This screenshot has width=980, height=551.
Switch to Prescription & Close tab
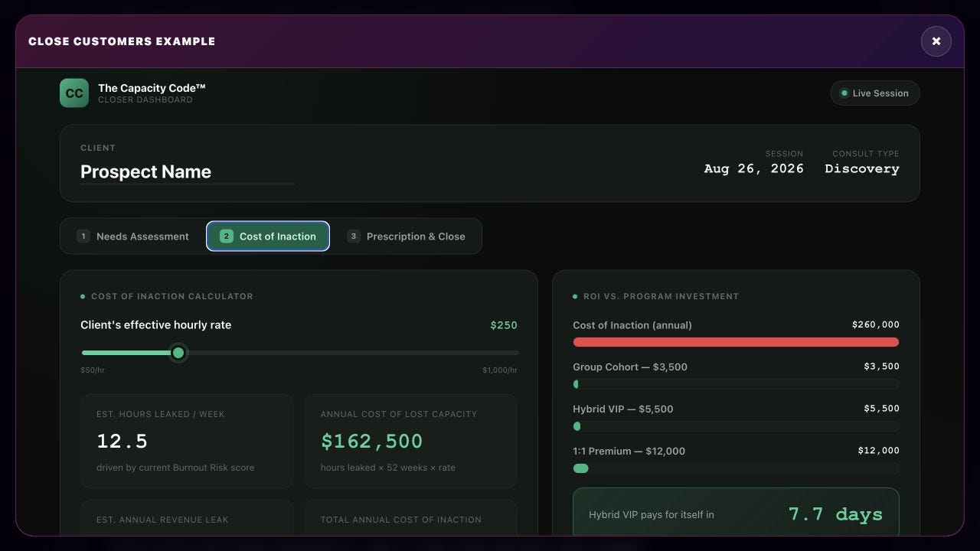(x=407, y=236)
